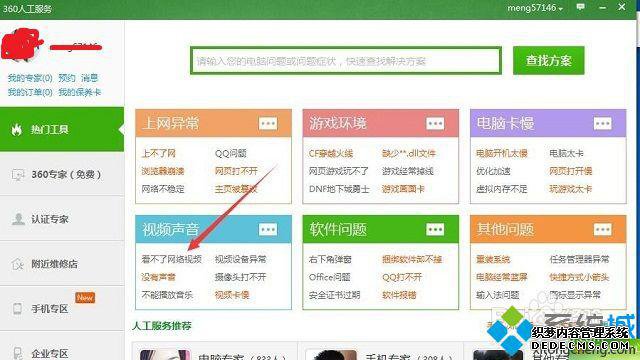Open the 手机专区 sidebar item

[x=62, y=309]
